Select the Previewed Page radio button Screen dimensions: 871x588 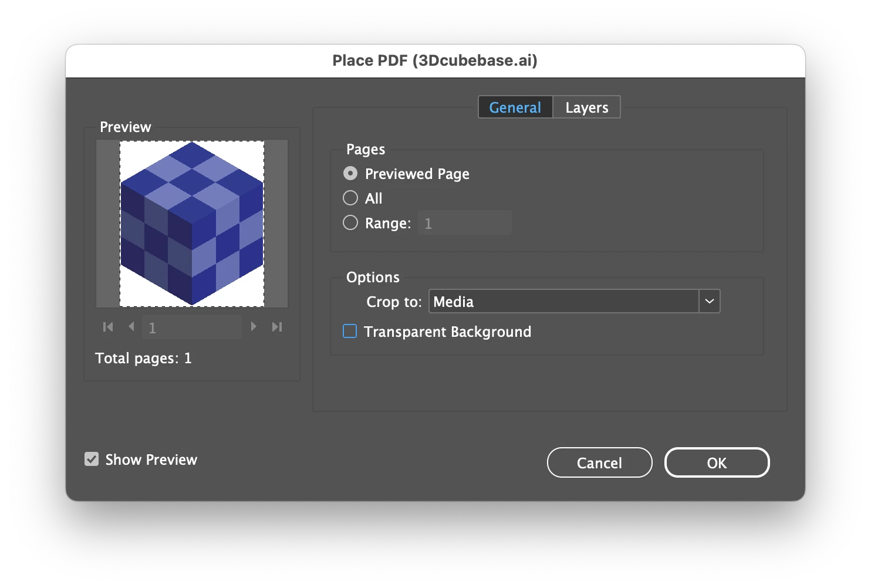(x=350, y=174)
